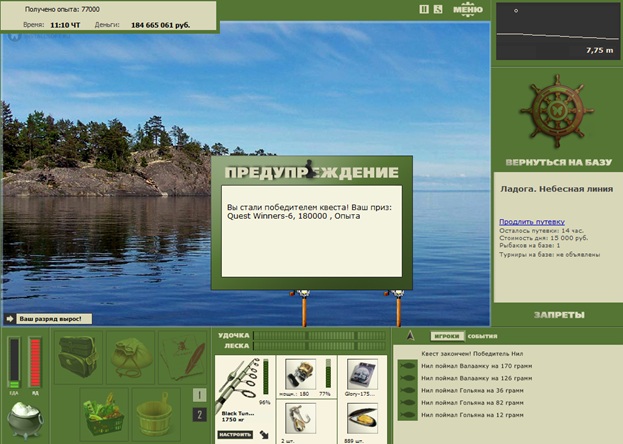This screenshot has width=623, height=444.
Task: Click 'Турниры на базе: не объявлены' text
Action: 549,254
